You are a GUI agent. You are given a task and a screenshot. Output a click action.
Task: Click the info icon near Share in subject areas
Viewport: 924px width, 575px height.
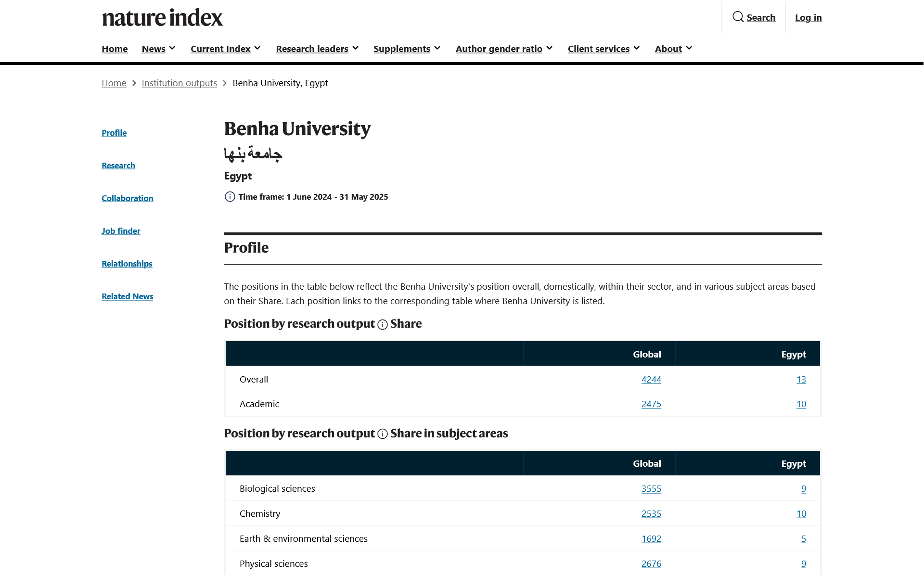tap(382, 434)
